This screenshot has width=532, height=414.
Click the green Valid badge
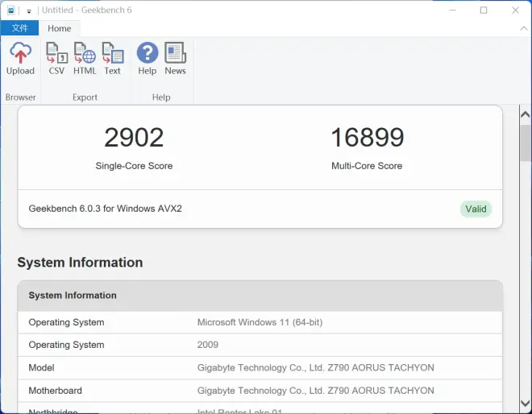tap(476, 209)
